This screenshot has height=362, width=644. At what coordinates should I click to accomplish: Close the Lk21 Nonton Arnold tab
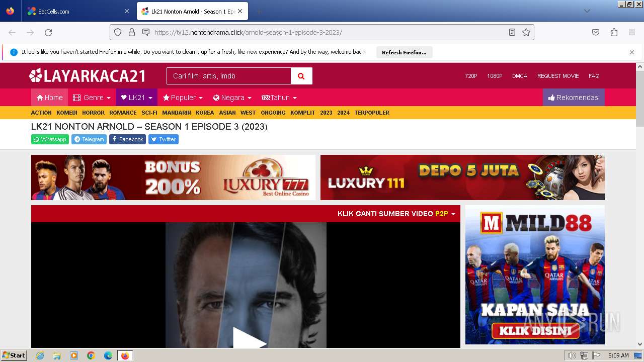(x=240, y=11)
